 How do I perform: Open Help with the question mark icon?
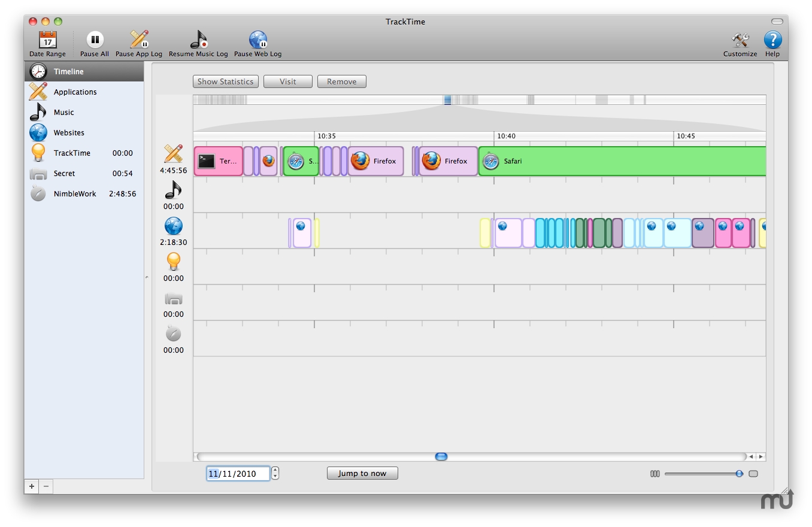click(772, 41)
